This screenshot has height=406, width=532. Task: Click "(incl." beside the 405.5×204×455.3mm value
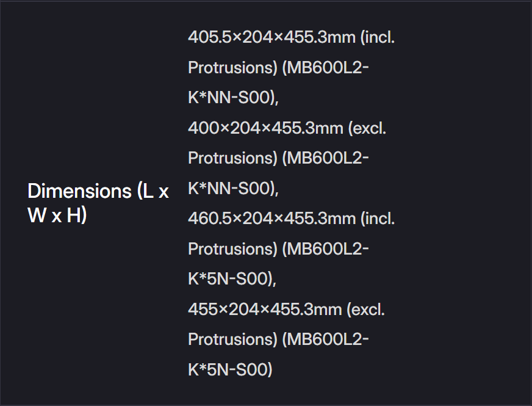point(378,37)
